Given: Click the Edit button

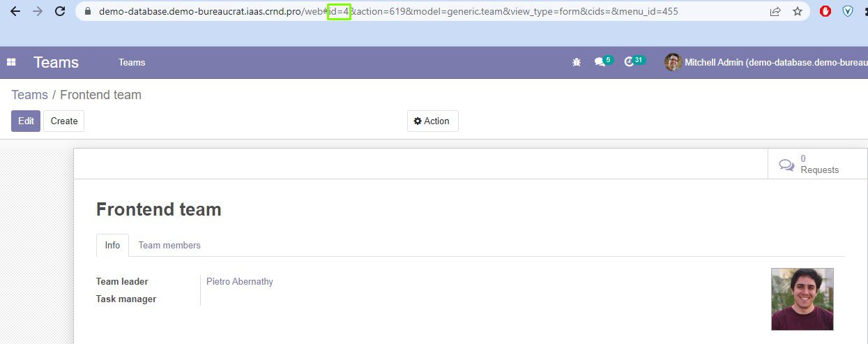Looking at the screenshot, I should coord(26,121).
